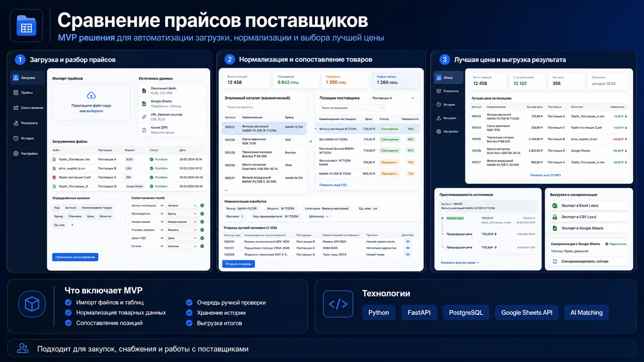Viewport: 644px width, 362px height.
Task: Click the Новые товары 1 260 stat card
Action: point(396,80)
